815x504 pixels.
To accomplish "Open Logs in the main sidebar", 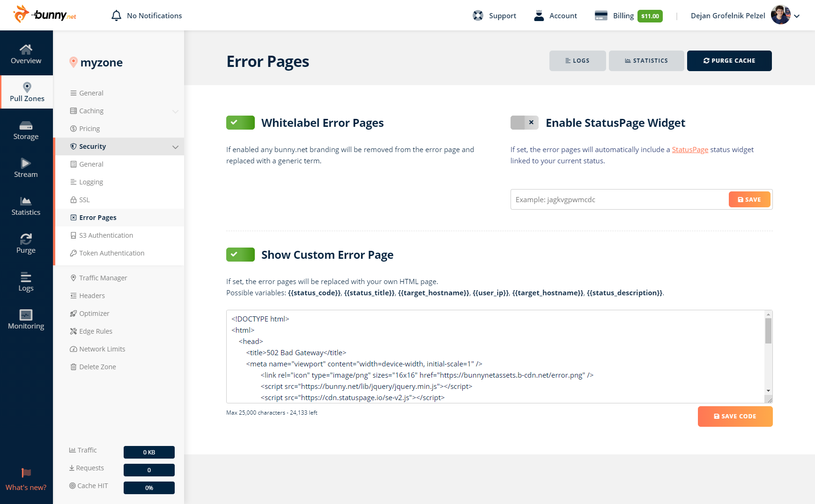I will pos(26,282).
